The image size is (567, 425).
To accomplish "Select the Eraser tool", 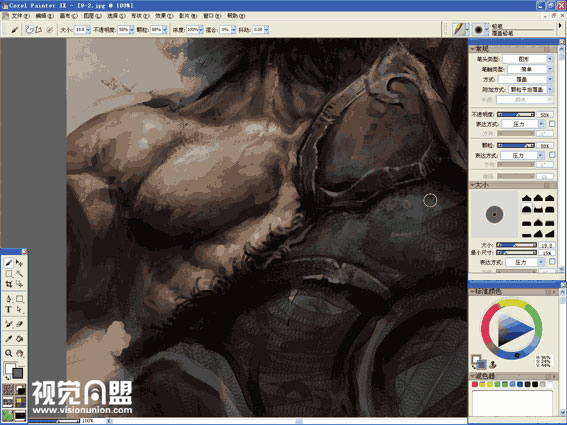I will pyautogui.click(x=20, y=324).
